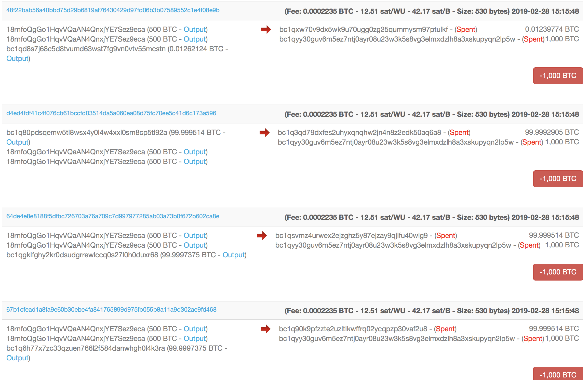The height and width of the screenshot is (380, 588).
Task: Open Output link for input bc1qgklfghy2kr0
Action: click(234, 255)
